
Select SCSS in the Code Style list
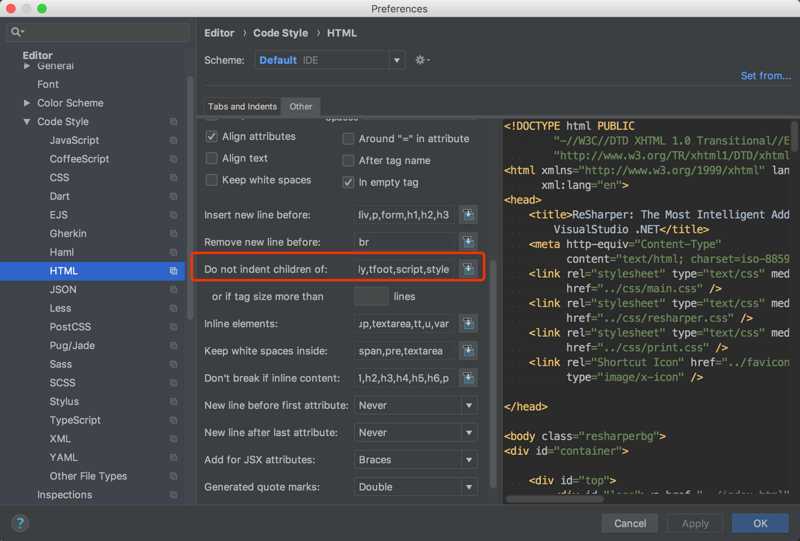62,383
